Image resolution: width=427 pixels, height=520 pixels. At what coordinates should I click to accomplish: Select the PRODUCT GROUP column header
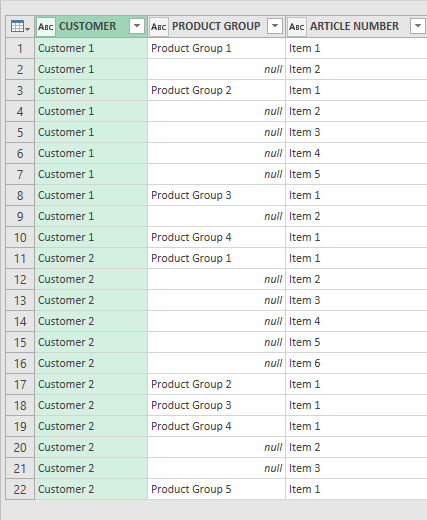(216, 26)
